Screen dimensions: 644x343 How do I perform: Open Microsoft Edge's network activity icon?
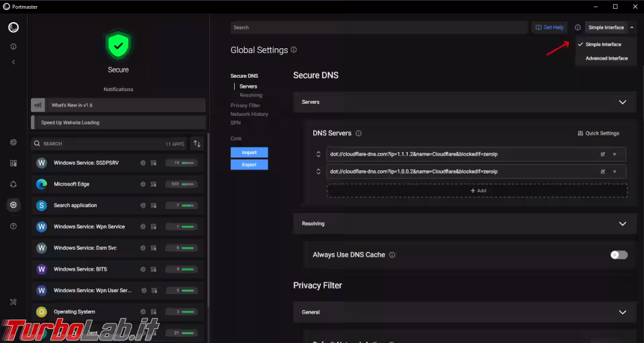(143, 184)
